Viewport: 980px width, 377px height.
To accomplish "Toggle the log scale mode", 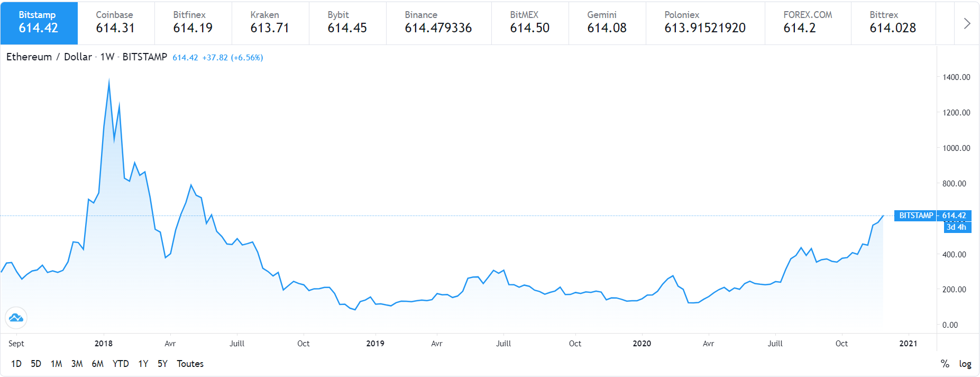I will [x=965, y=364].
